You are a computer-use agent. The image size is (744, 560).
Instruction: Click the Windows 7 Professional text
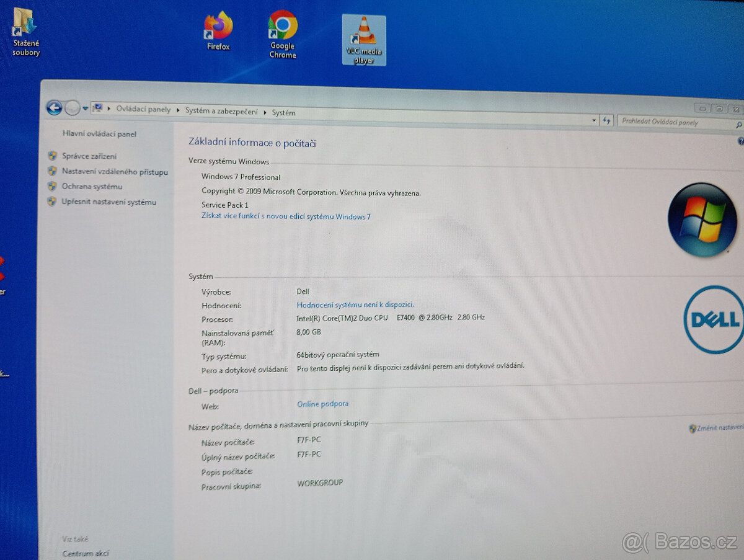click(241, 177)
